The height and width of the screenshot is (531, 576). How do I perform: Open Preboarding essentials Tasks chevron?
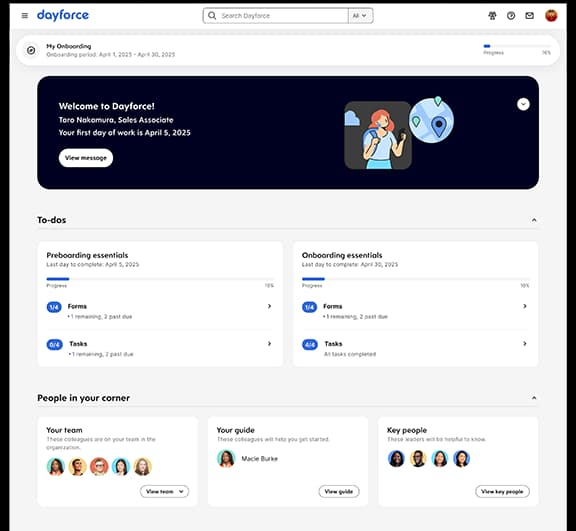point(269,343)
